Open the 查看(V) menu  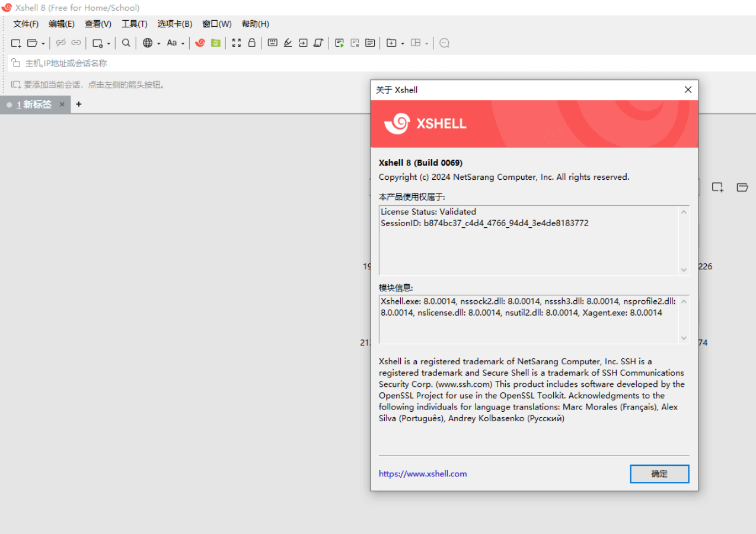(x=98, y=24)
